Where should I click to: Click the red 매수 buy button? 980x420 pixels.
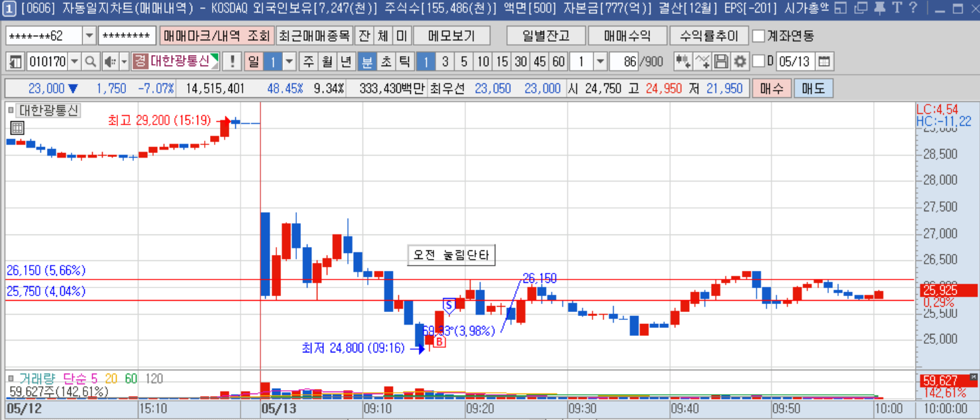pyautogui.click(x=771, y=89)
